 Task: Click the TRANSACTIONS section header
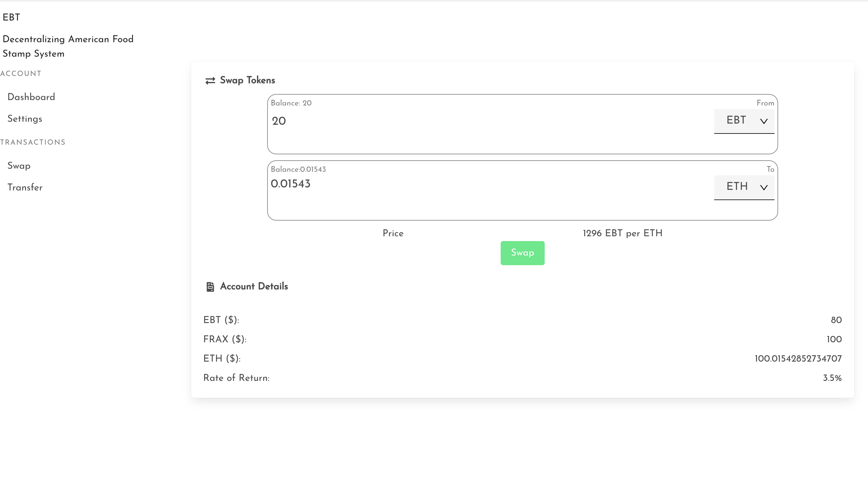coord(33,143)
